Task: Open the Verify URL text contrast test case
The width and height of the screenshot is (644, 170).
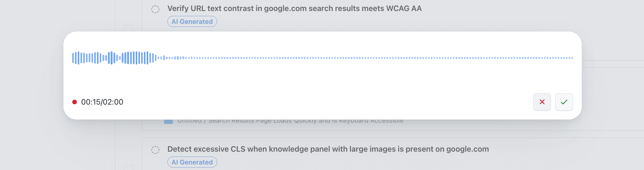Action: click(x=294, y=9)
